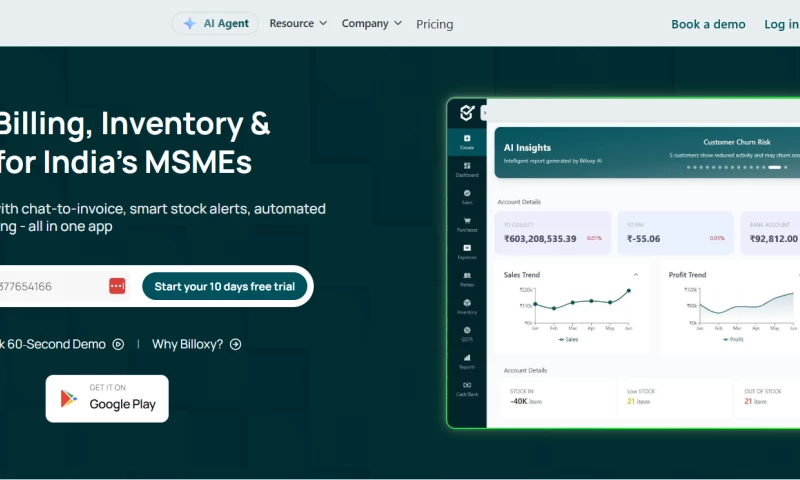Click the Profit Trend title
The width and height of the screenshot is (800, 480).
(x=687, y=274)
